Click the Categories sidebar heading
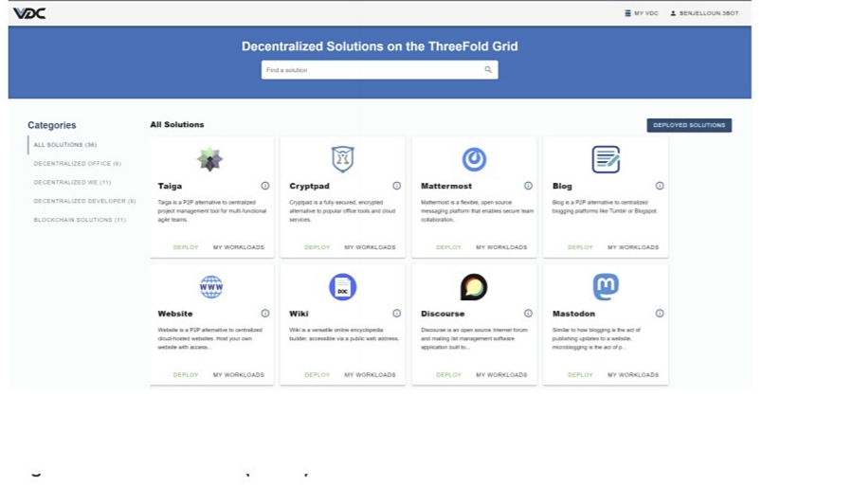853x504 pixels. point(52,125)
